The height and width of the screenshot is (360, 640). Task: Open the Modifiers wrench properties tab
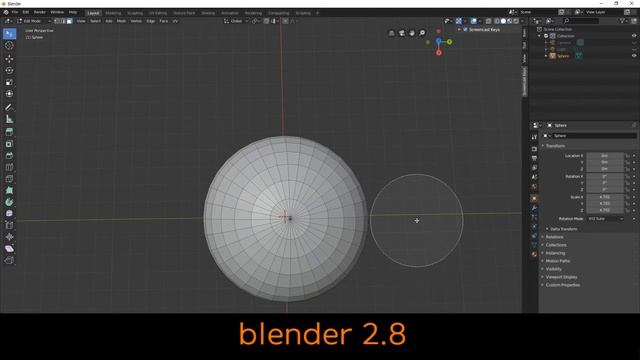click(534, 208)
